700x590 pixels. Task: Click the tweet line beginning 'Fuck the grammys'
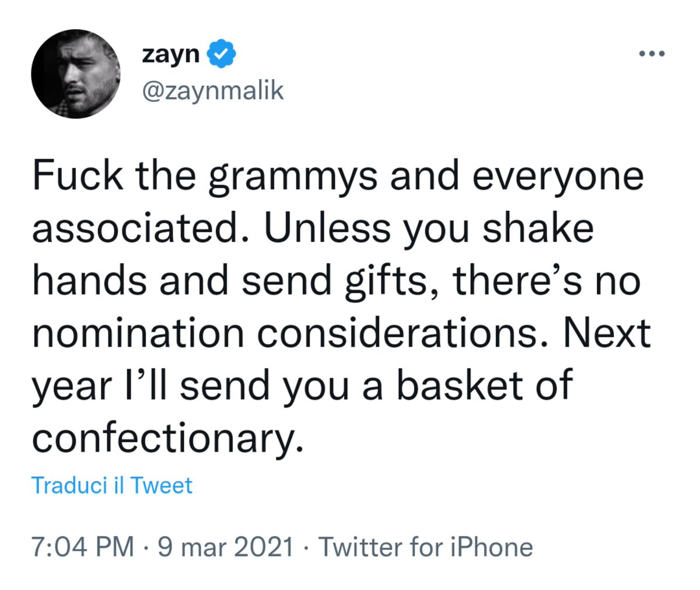pos(338,176)
